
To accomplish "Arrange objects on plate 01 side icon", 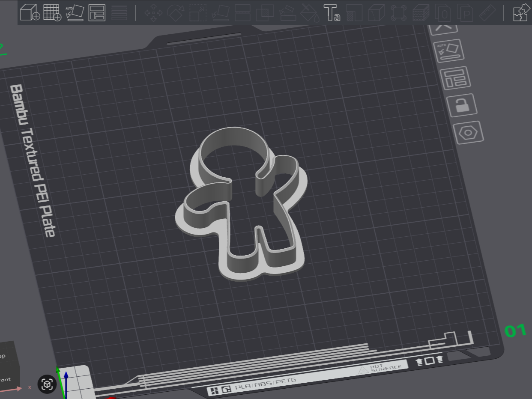I will 456,78.
